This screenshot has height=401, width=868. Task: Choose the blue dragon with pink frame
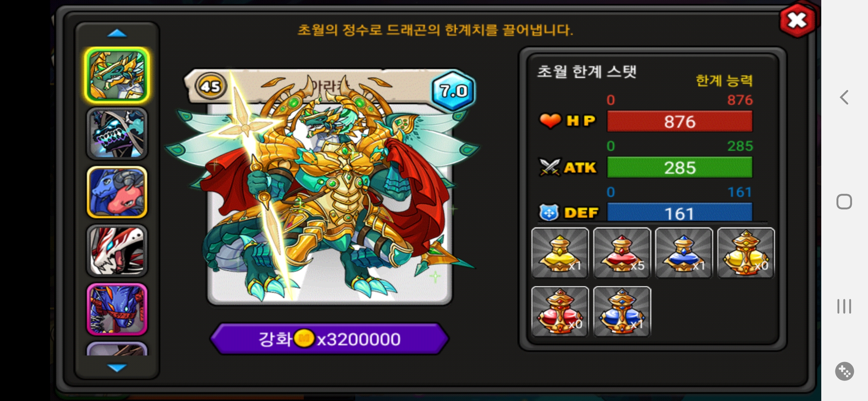click(x=117, y=309)
